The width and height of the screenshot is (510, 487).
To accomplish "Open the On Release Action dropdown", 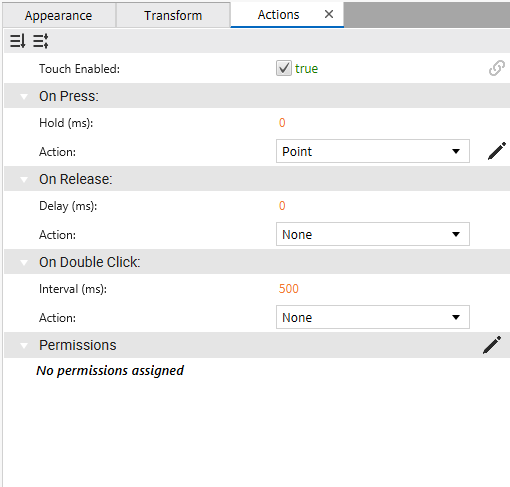I will pos(373,234).
